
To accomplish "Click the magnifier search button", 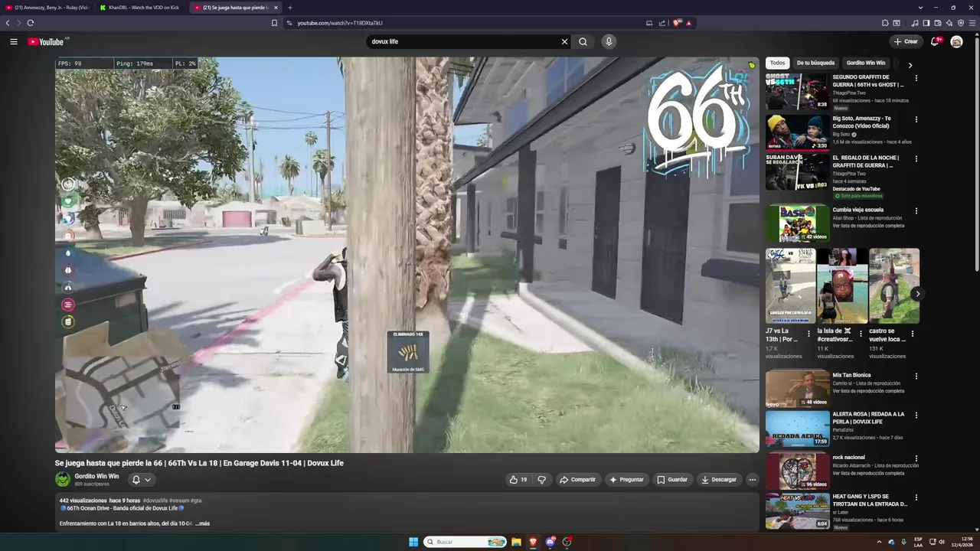I will point(583,41).
